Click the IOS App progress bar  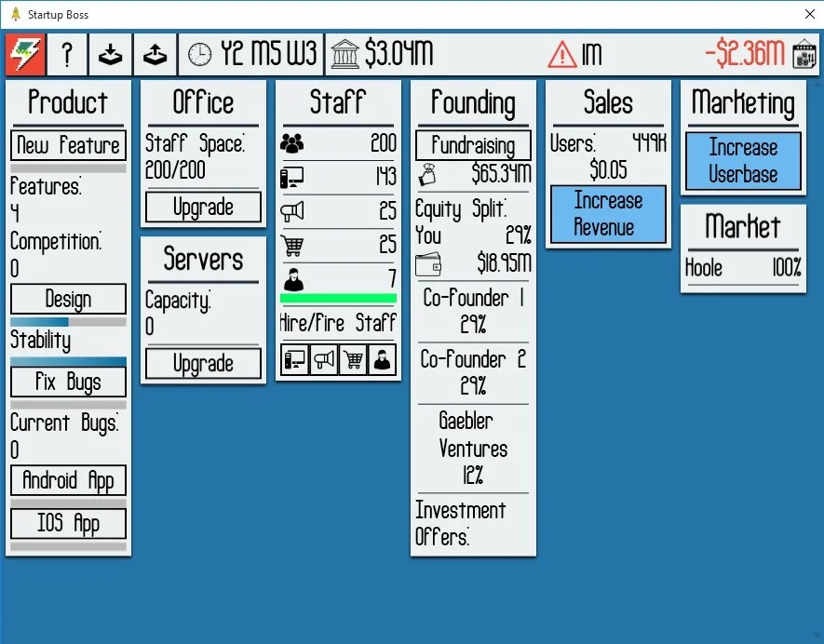point(68,546)
